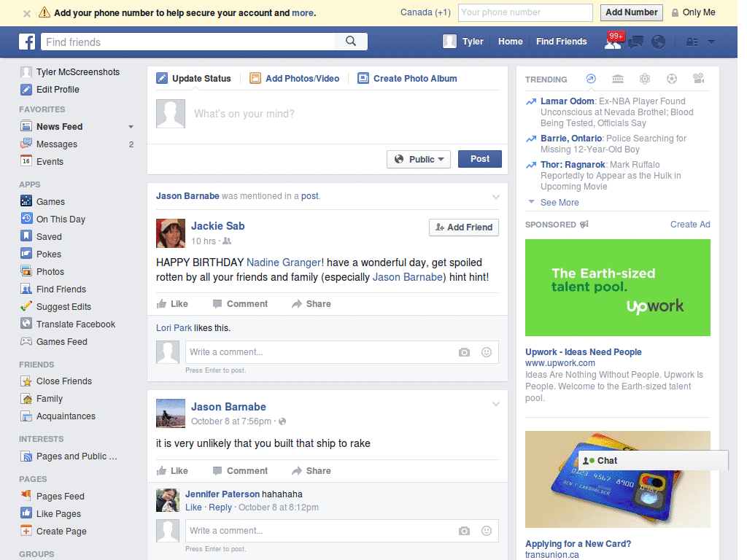Open Jackie Sab profile picture

tap(171, 233)
